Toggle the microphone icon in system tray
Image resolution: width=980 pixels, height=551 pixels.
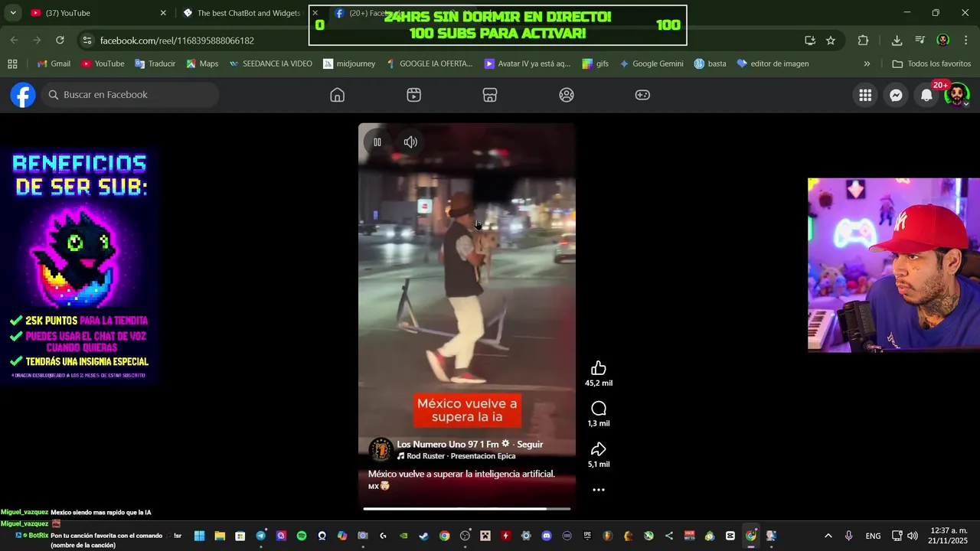(848, 536)
